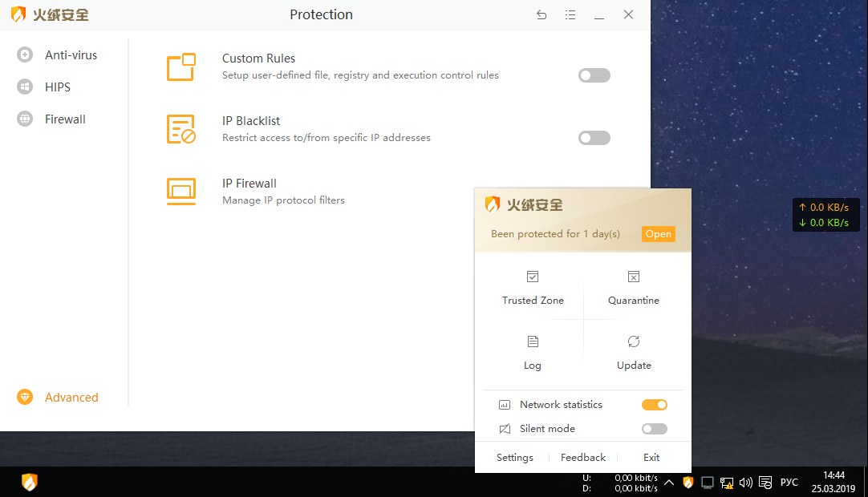Open the action center notification icon
868x497 pixels.
coord(765,483)
